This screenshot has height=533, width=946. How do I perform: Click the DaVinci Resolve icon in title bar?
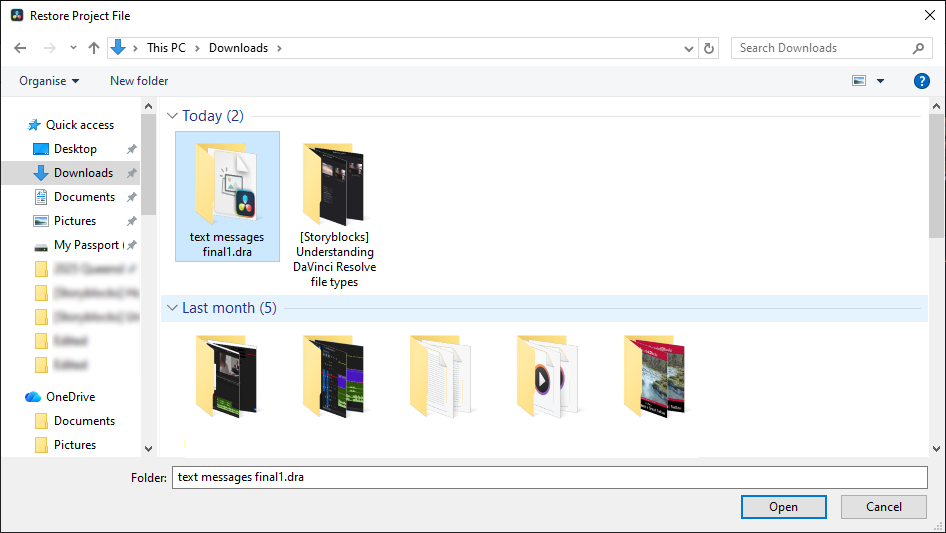[16, 16]
